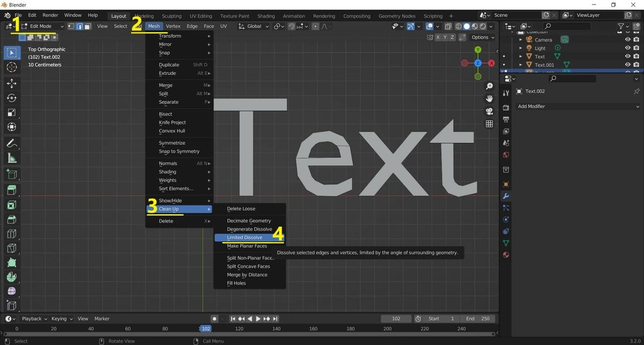Select the Spin tool
644x345 pixels.
pos(12,278)
